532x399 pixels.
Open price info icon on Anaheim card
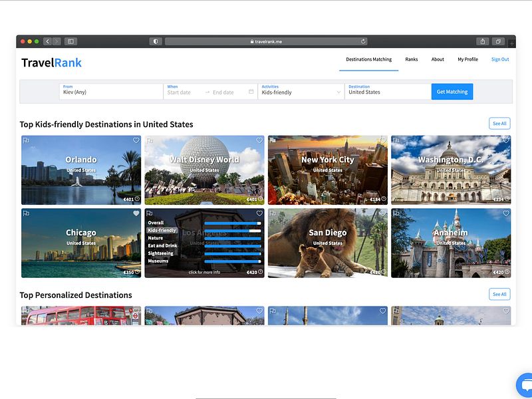click(x=507, y=272)
